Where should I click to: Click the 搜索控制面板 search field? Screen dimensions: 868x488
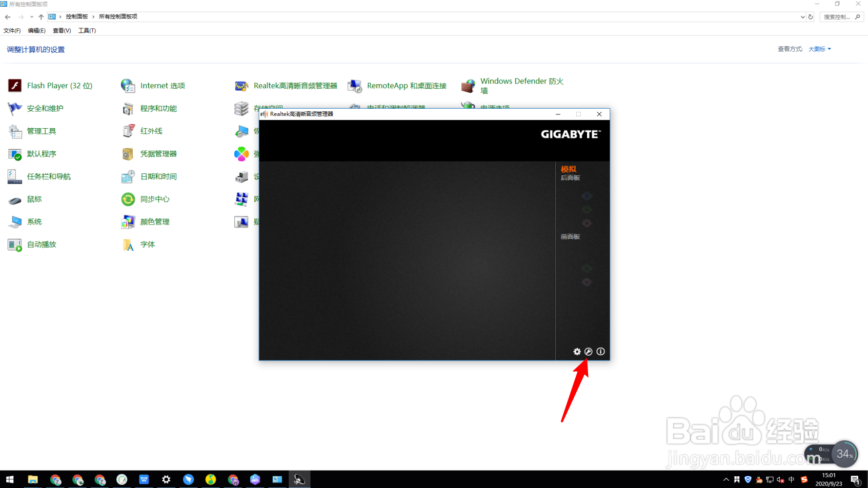click(841, 17)
